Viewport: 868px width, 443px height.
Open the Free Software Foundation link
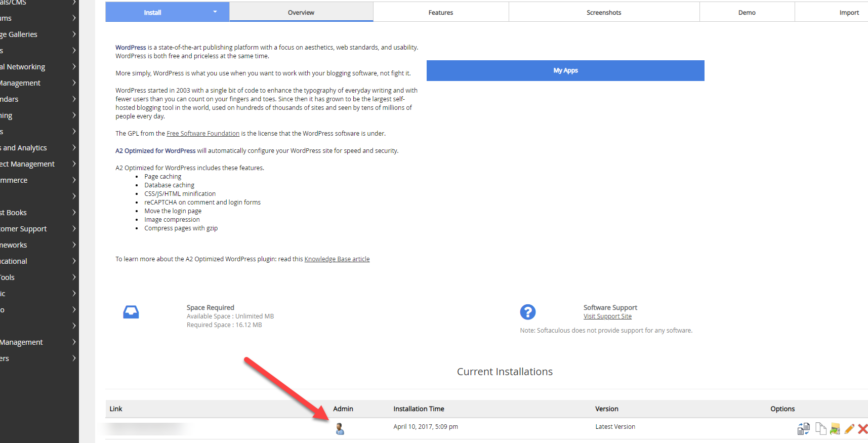[x=203, y=134]
